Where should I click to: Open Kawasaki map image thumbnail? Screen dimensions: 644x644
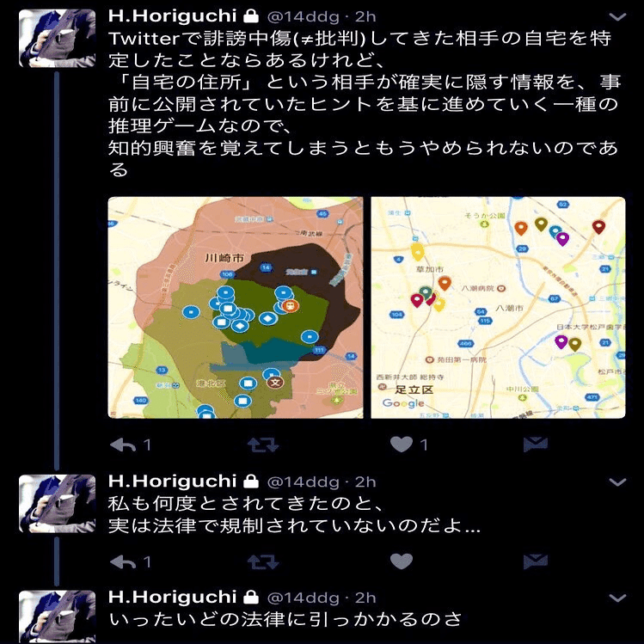coord(236,308)
